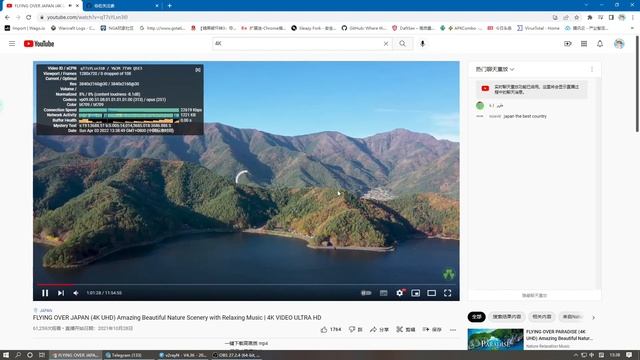Seek on the video progress bar

click(246, 284)
